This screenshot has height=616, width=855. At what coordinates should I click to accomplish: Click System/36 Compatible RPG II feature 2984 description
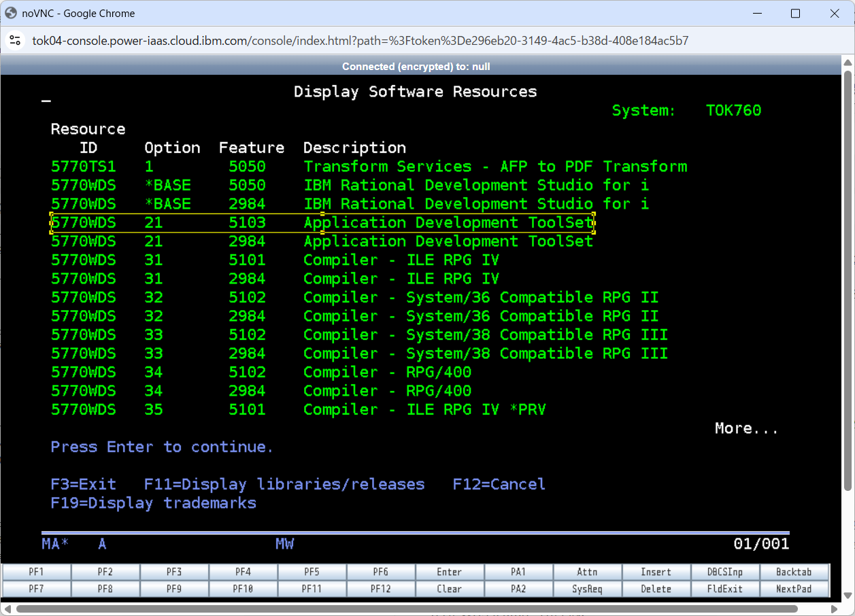[481, 316]
